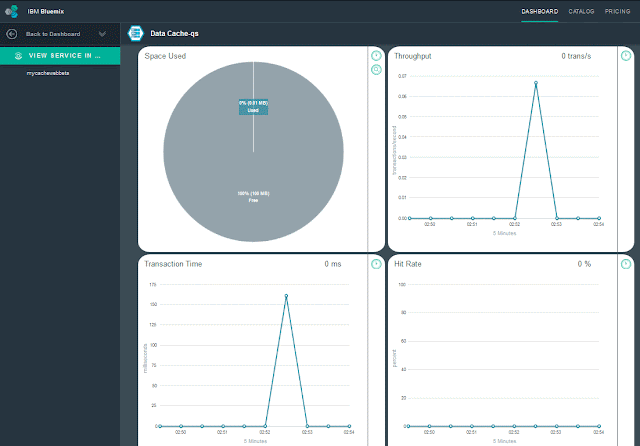Select the mycachewebbeta application entry
The height and width of the screenshot is (446, 640).
pos(48,73)
